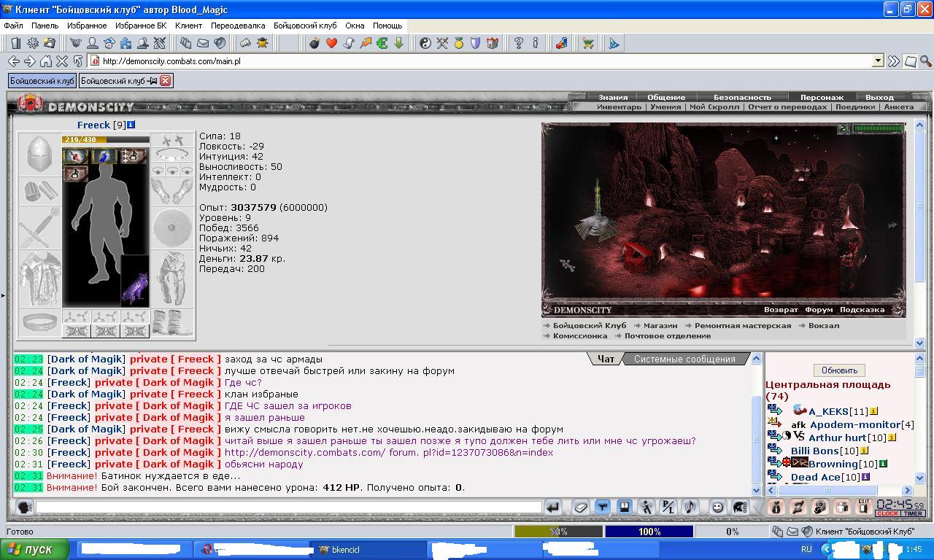Click the Умения link
This screenshot has width=934, height=560.
[x=665, y=106]
